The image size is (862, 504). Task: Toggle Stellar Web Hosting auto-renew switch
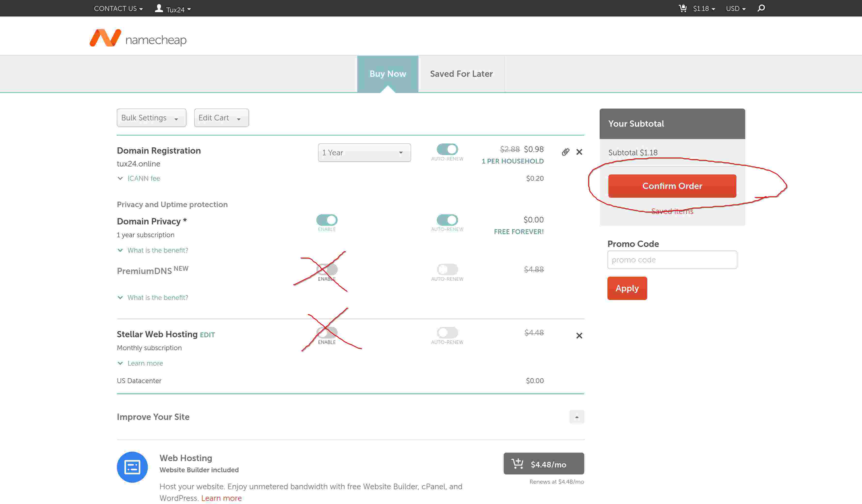coord(447,332)
